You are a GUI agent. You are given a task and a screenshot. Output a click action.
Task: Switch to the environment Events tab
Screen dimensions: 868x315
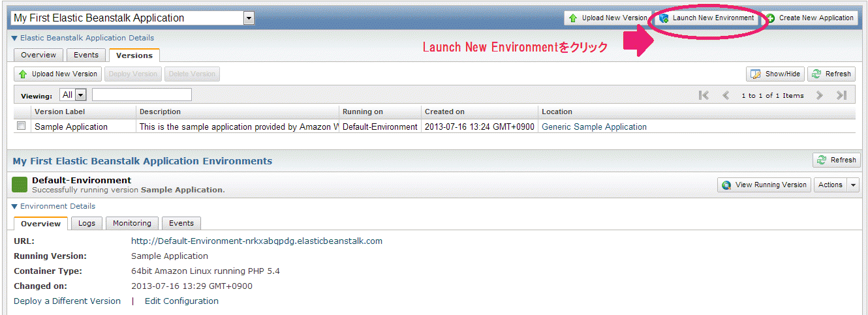(x=181, y=224)
